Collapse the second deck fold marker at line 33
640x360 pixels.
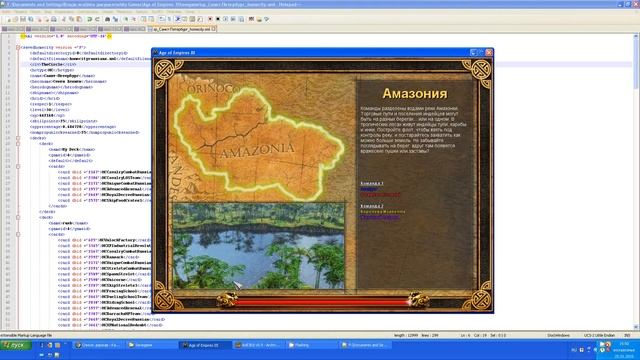click(18, 218)
